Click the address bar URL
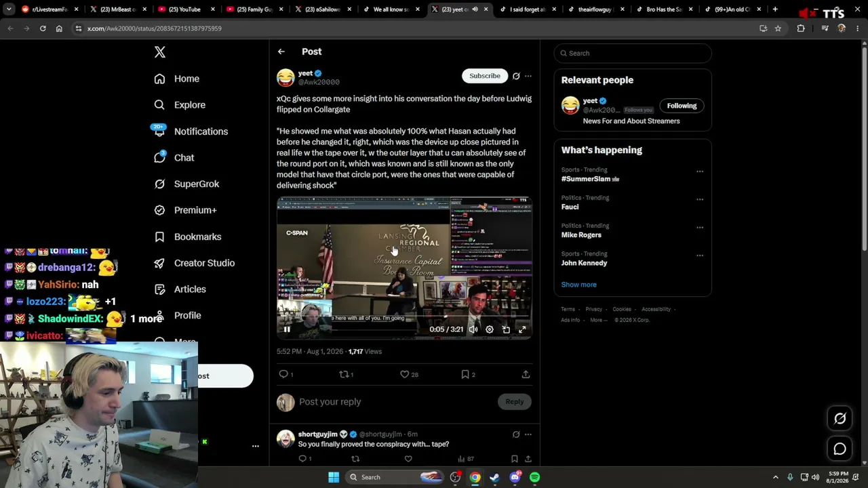This screenshot has width=868, height=488. [x=155, y=28]
